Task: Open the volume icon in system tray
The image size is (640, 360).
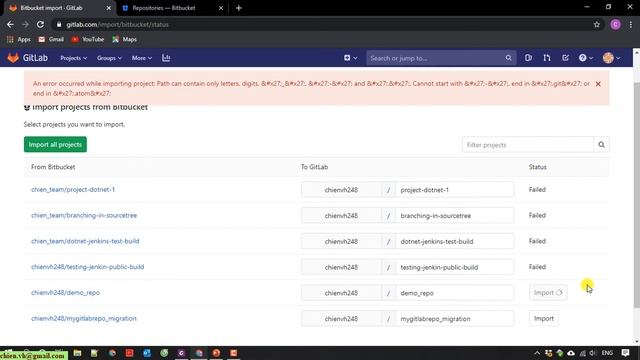Action: pyautogui.click(x=593, y=353)
